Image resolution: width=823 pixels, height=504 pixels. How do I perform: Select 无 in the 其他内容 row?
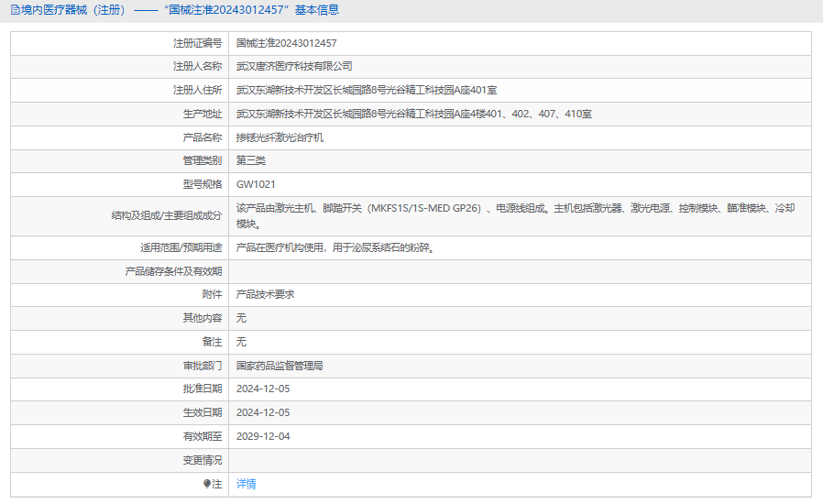tap(241, 318)
